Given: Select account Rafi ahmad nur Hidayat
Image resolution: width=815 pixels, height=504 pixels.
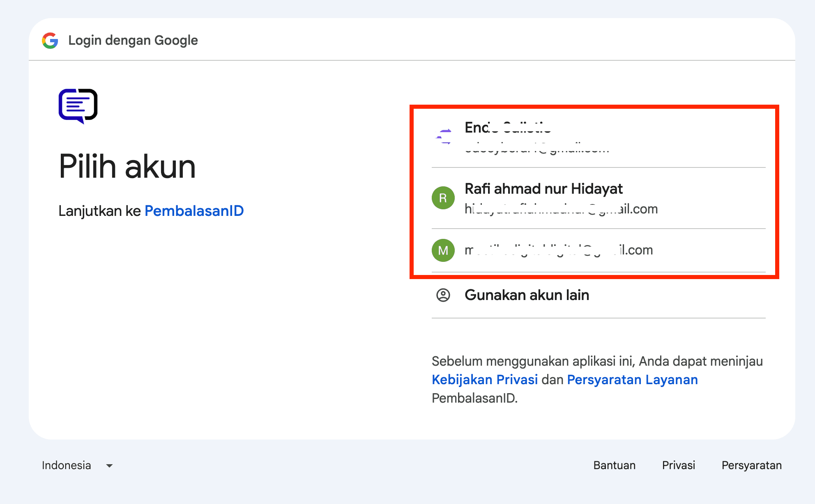Looking at the screenshot, I should tap(599, 198).
